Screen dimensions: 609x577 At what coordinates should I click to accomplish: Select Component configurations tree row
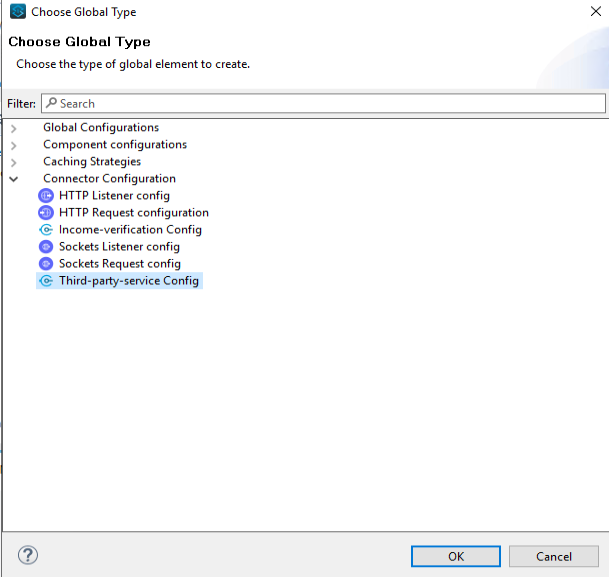115,144
